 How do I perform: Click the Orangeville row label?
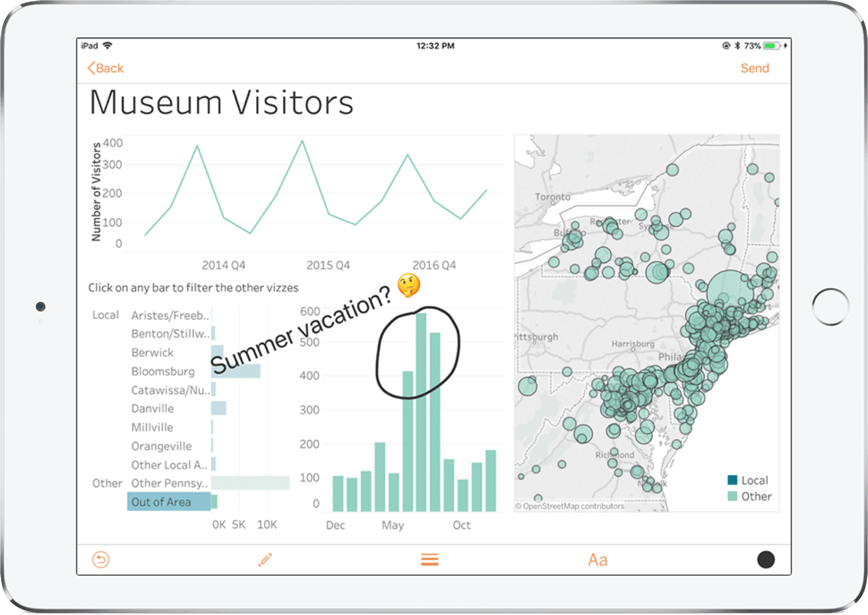pyautogui.click(x=162, y=446)
